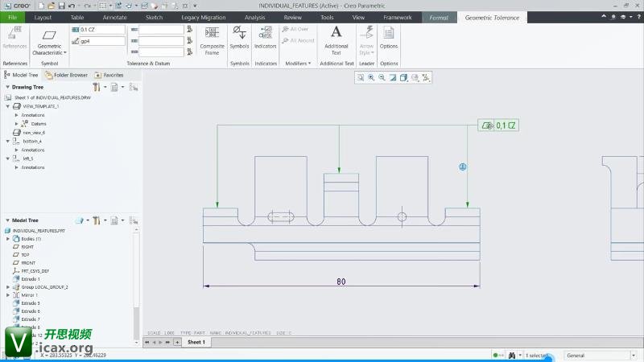The width and height of the screenshot is (644, 362).
Task: Open the General selection filter dropdown
Action: [600, 356]
